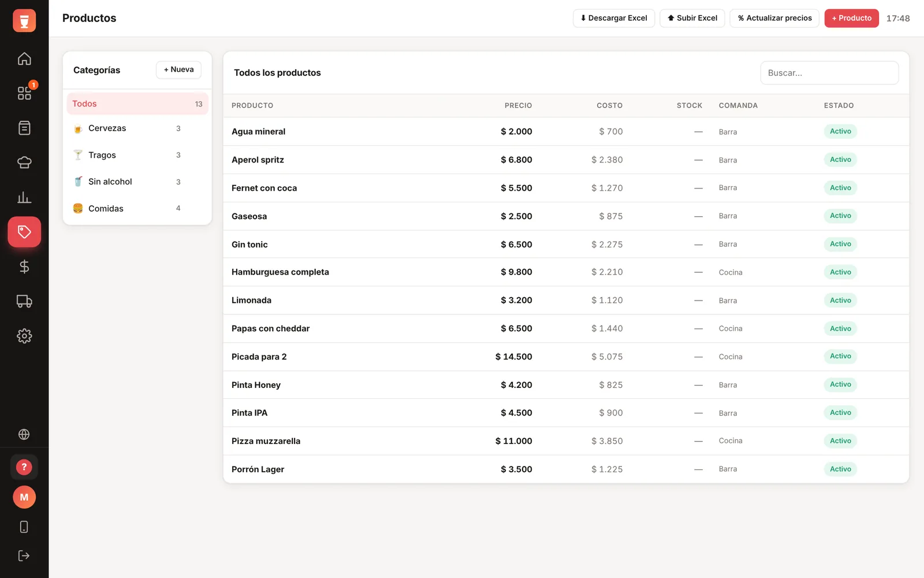Open Hamburguesa completa product

280,272
